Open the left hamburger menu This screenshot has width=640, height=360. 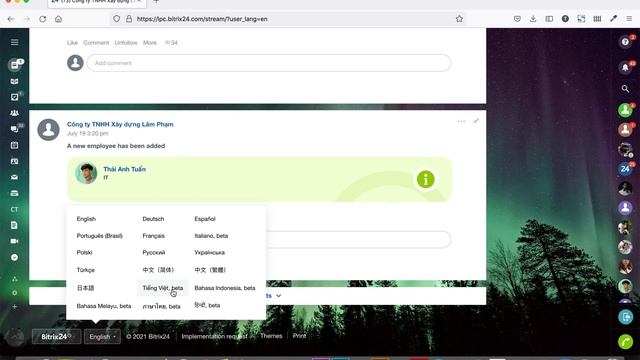click(x=15, y=42)
